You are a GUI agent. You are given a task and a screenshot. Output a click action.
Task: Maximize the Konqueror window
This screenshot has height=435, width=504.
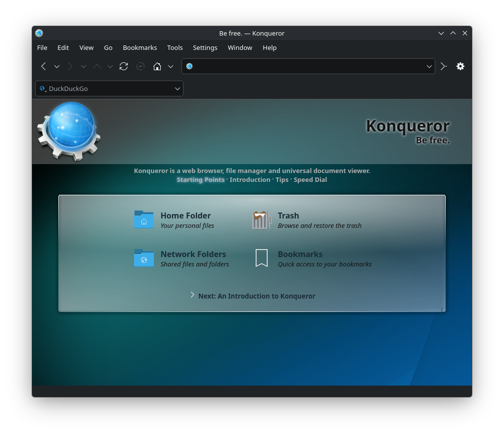(453, 33)
